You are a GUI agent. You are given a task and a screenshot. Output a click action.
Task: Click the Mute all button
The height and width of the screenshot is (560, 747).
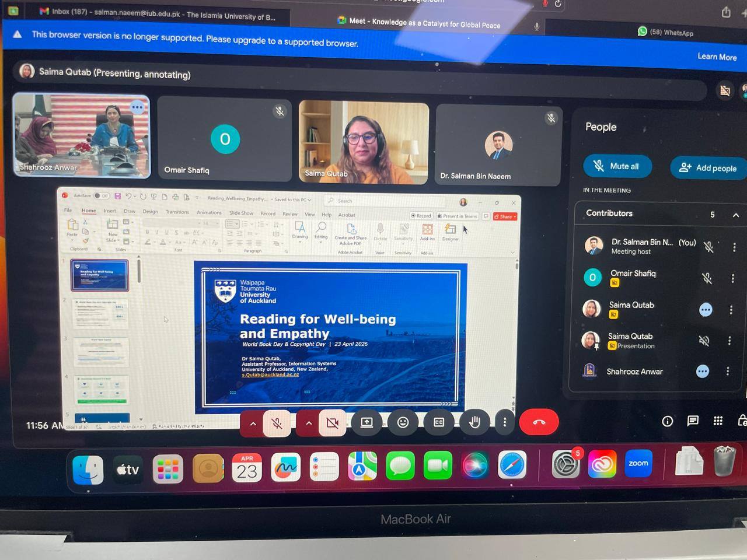click(x=617, y=166)
